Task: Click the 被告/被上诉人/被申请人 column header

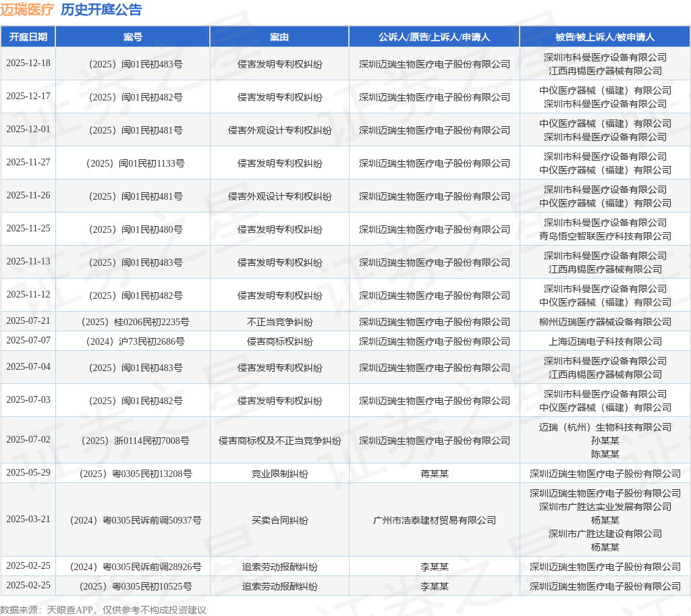Action: (x=605, y=37)
